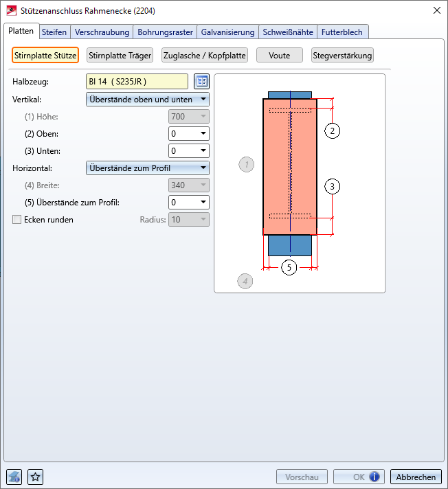Click the Voute plate button

click(x=280, y=56)
